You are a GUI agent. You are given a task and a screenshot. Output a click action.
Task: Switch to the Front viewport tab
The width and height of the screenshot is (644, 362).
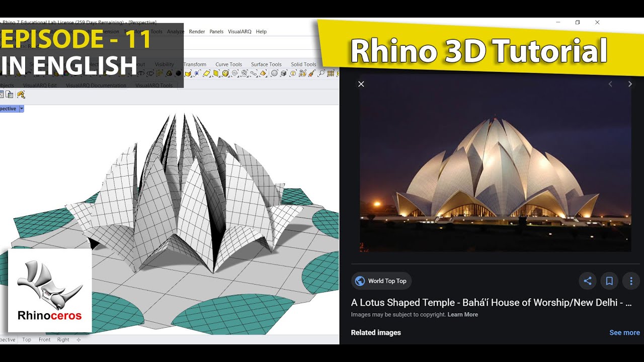(45, 340)
